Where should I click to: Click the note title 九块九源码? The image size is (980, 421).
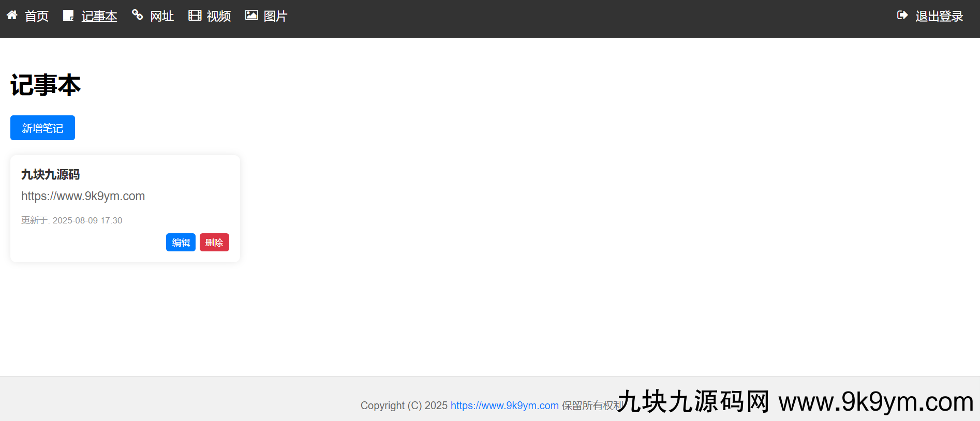pyautogui.click(x=51, y=175)
